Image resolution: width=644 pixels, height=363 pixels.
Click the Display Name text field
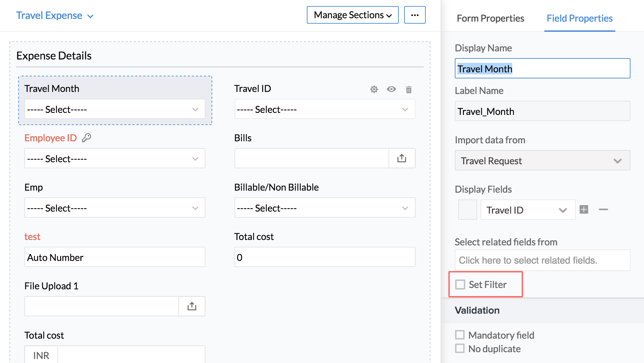542,69
